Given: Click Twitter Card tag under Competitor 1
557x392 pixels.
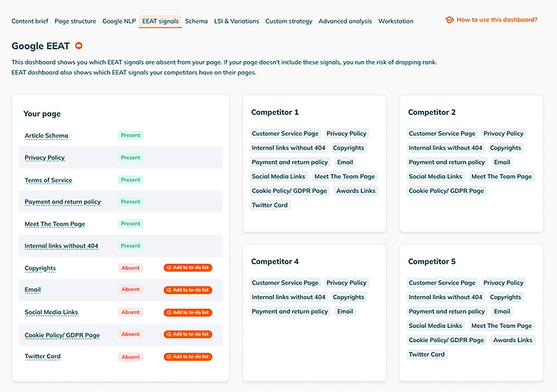Looking at the screenshot, I should click(x=270, y=205).
